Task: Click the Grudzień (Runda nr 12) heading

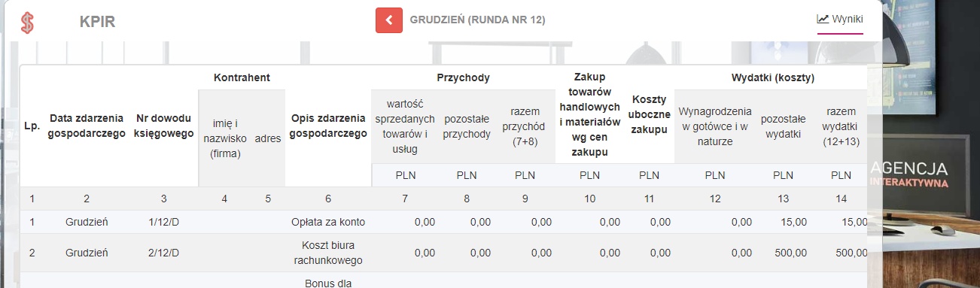Action: tap(477, 20)
